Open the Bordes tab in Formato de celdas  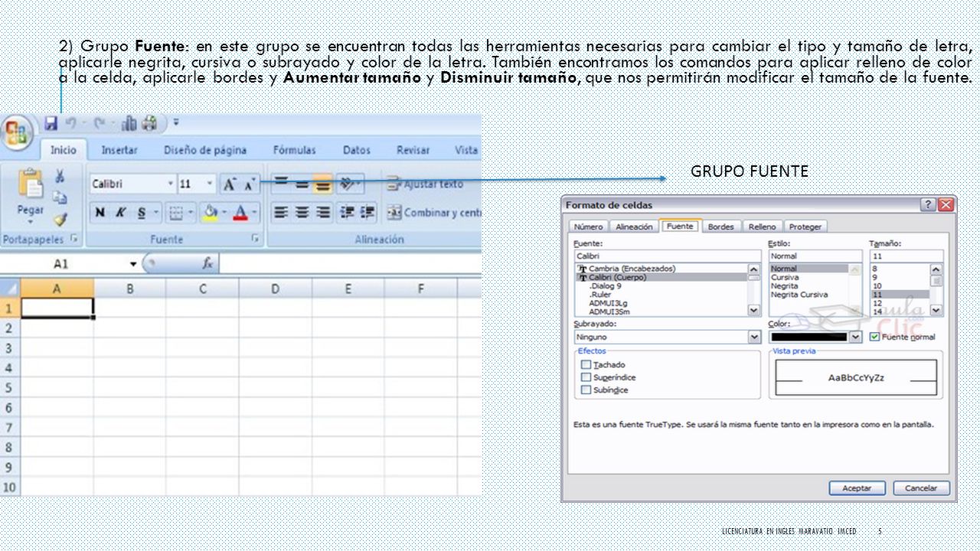720,227
